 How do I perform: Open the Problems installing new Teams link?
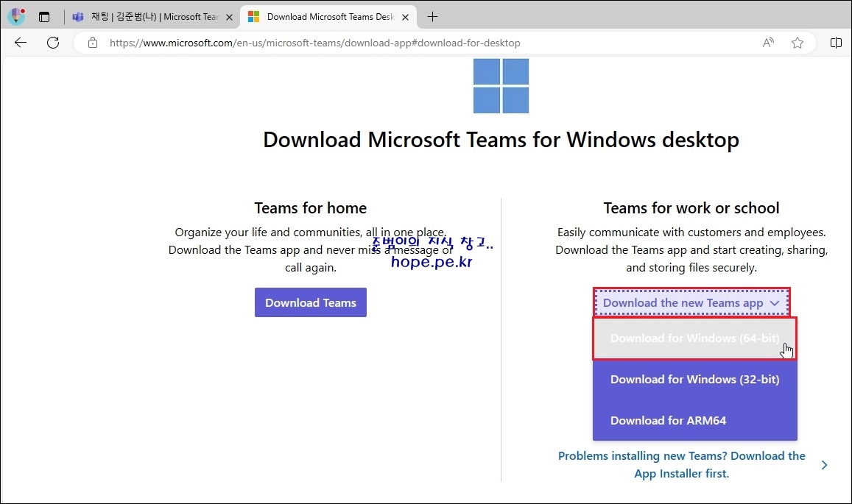[x=681, y=464]
